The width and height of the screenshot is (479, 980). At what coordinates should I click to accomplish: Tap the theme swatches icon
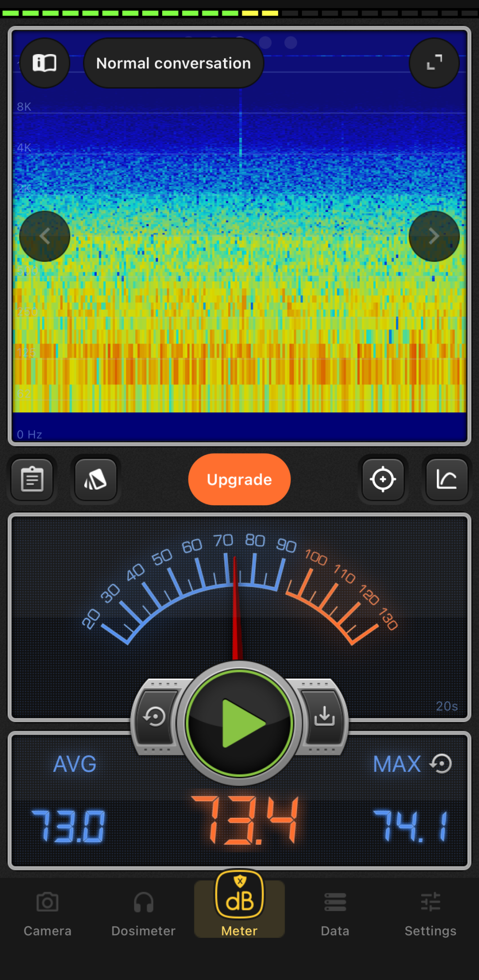tap(96, 479)
